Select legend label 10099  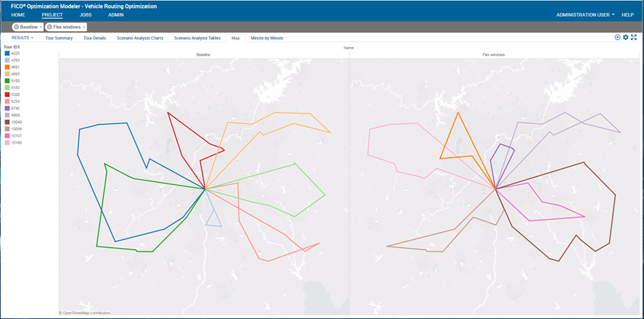click(17, 129)
